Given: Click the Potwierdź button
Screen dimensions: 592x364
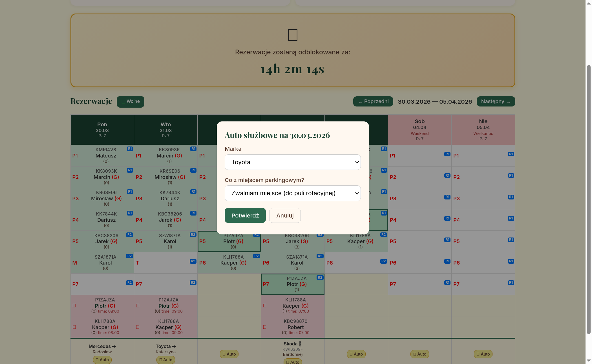Looking at the screenshot, I should (x=245, y=216).
